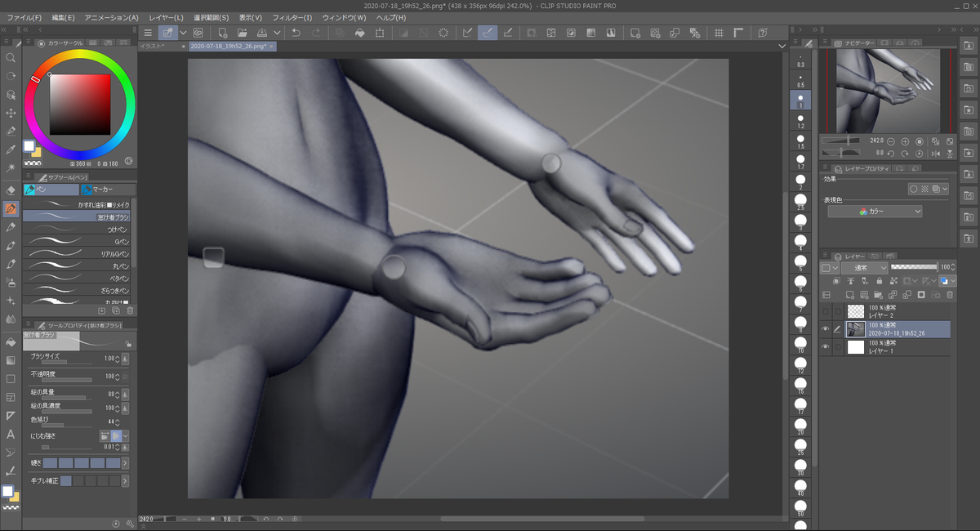Select レイヤー 2 in the layer list

tap(898, 311)
